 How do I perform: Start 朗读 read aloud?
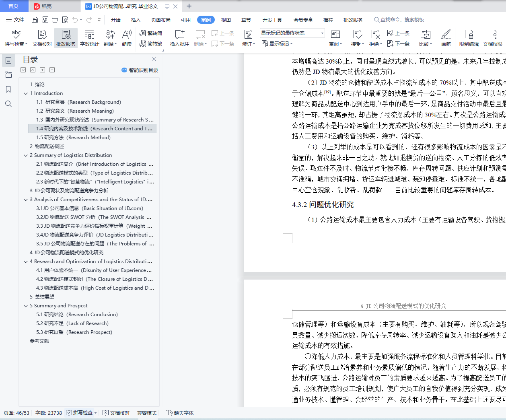coord(127,38)
